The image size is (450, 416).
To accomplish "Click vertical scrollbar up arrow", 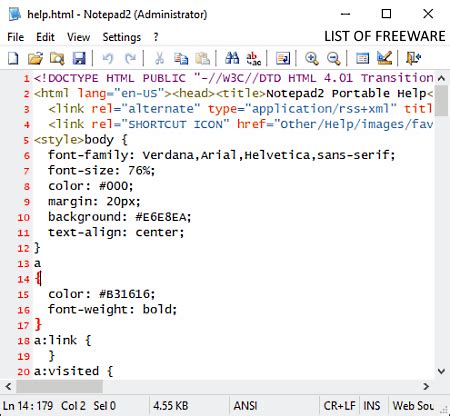I will (441, 78).
